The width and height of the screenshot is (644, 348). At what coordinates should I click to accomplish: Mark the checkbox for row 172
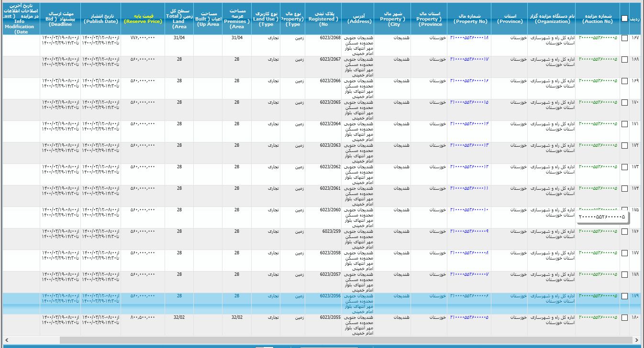[624, 146]
